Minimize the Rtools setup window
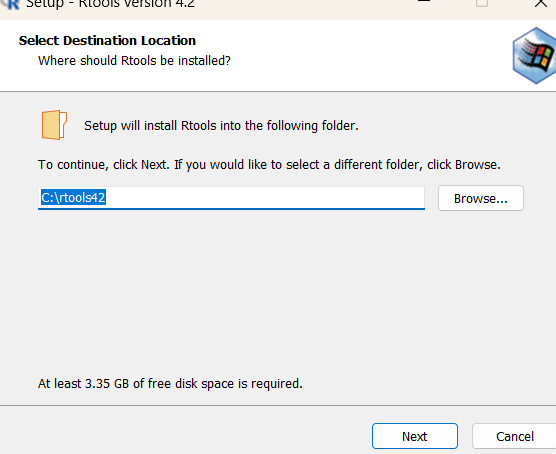 [x=423, y=2]
